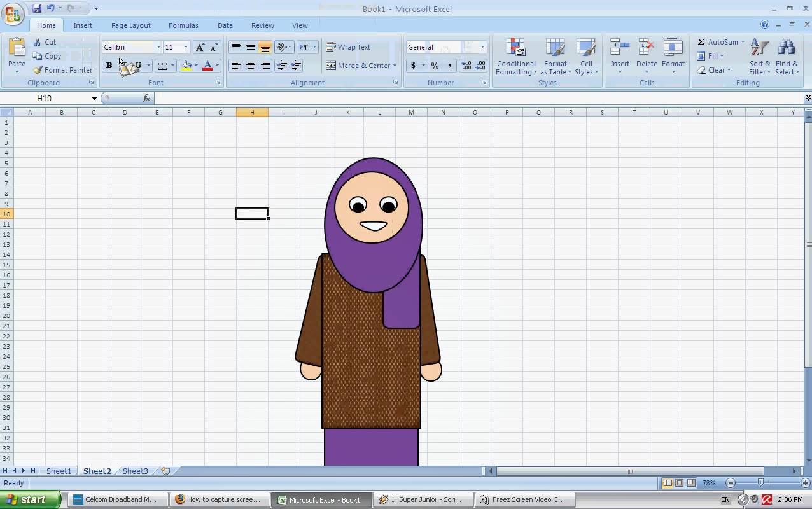Apply Wrap Text to the selection
The height and width of the screenshot is (509, 812).
[x=349, y=46]
